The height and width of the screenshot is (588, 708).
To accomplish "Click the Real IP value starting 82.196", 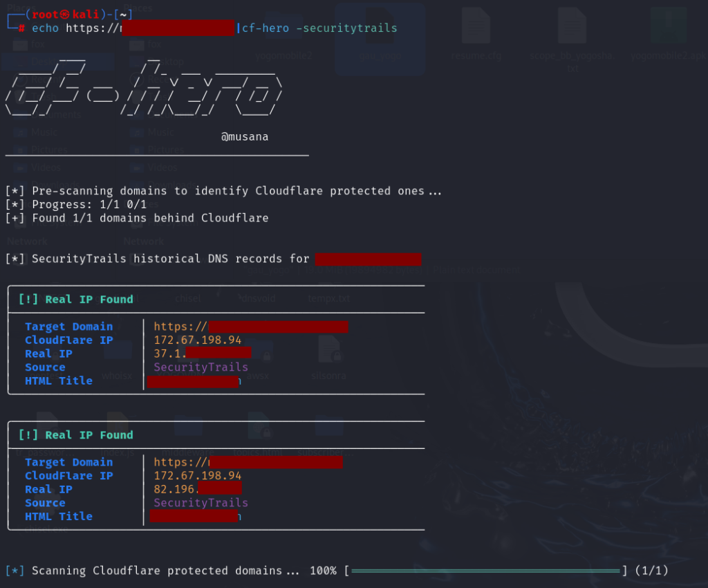I will click(198, 489).
